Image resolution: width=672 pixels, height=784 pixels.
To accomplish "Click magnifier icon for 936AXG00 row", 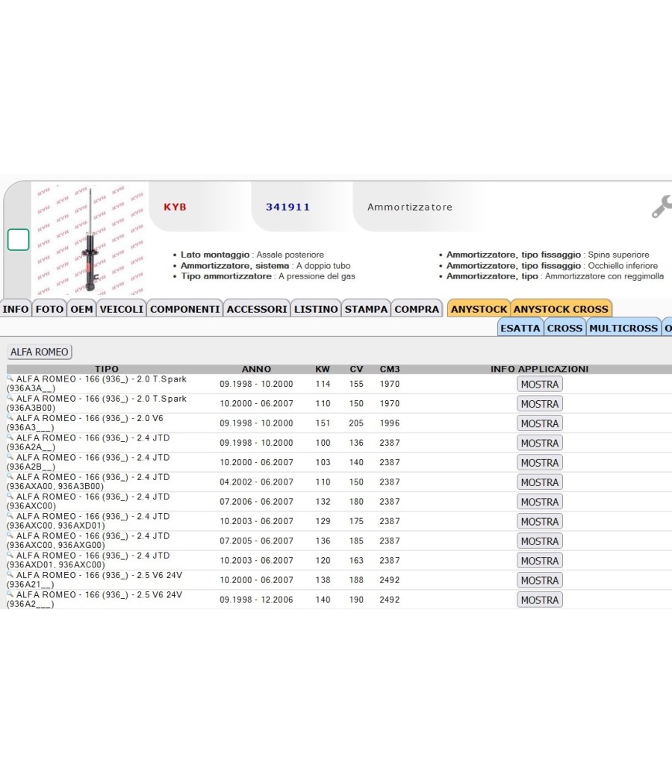I will click(10, 535).
